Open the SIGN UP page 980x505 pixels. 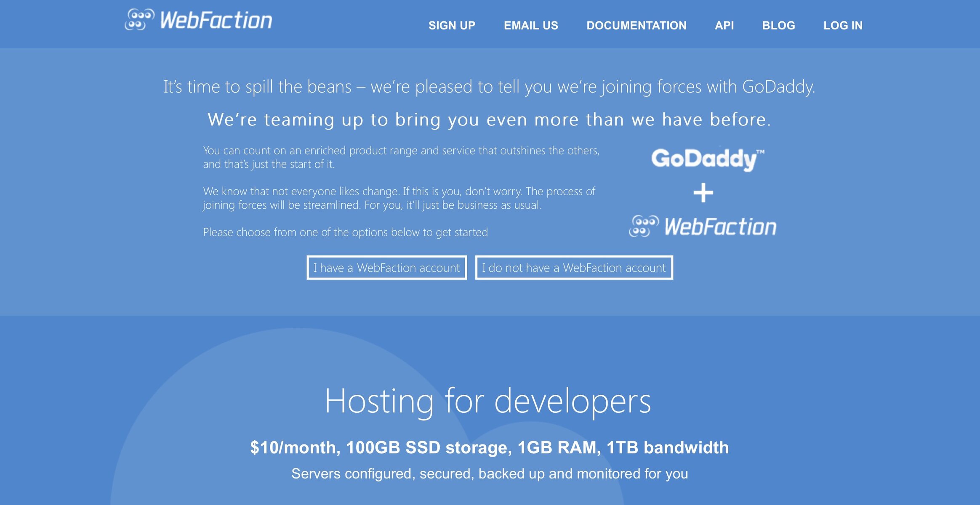click(x=452, y=26)
